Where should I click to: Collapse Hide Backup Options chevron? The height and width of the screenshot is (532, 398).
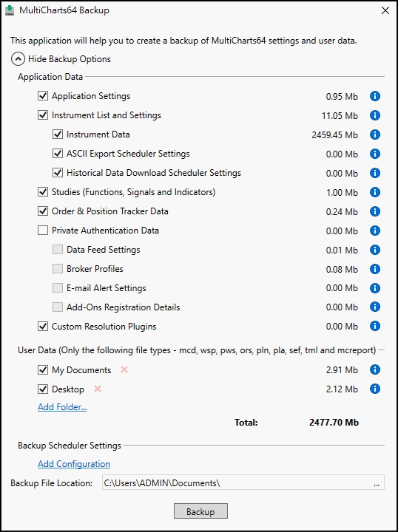(x=18, y=59)
